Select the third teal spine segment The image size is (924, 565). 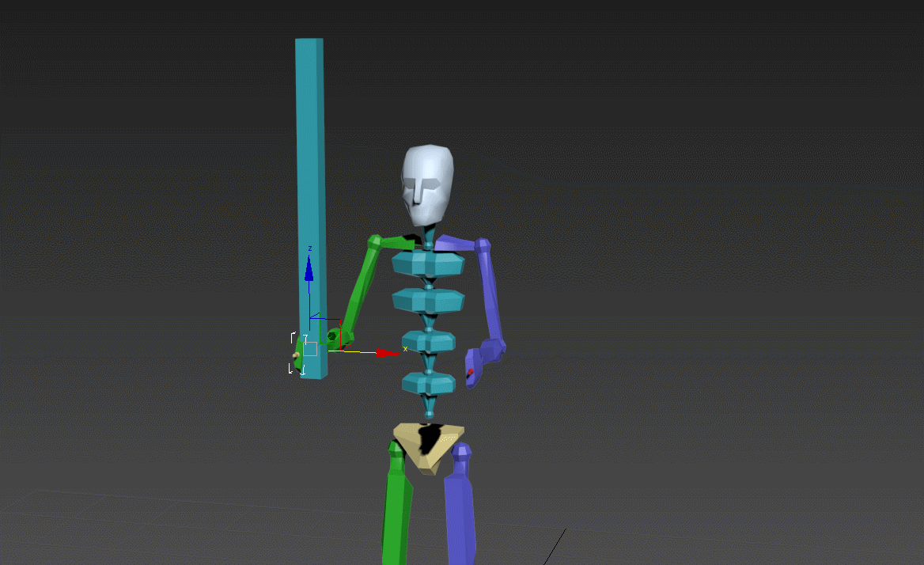[428, 341]
